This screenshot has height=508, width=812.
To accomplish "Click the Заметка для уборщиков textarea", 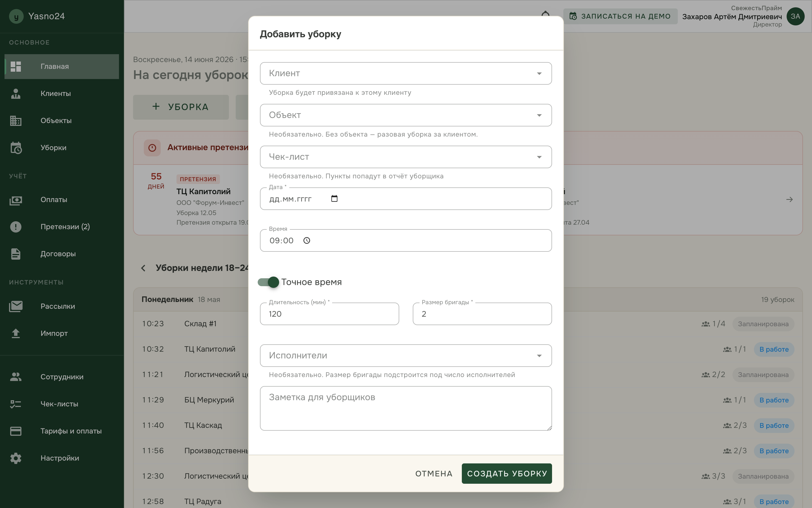I will (x=406, y=408).
